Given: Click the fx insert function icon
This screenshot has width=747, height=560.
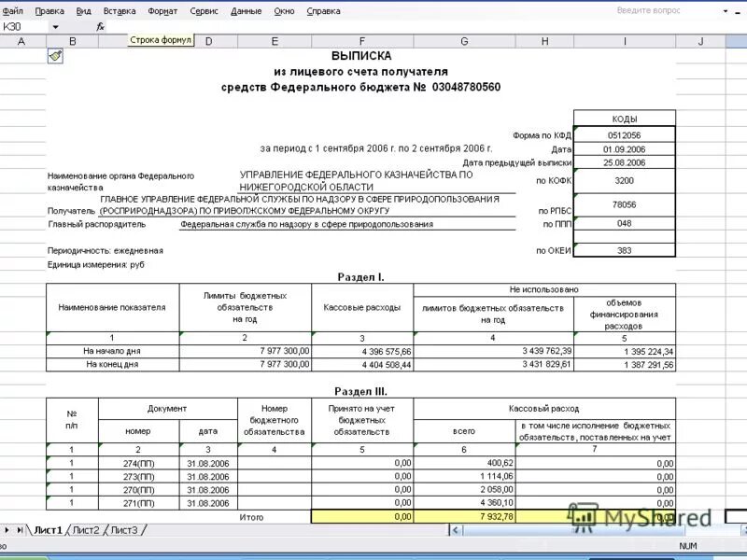Looking at the screenshot, I should [x=100, y=27].
